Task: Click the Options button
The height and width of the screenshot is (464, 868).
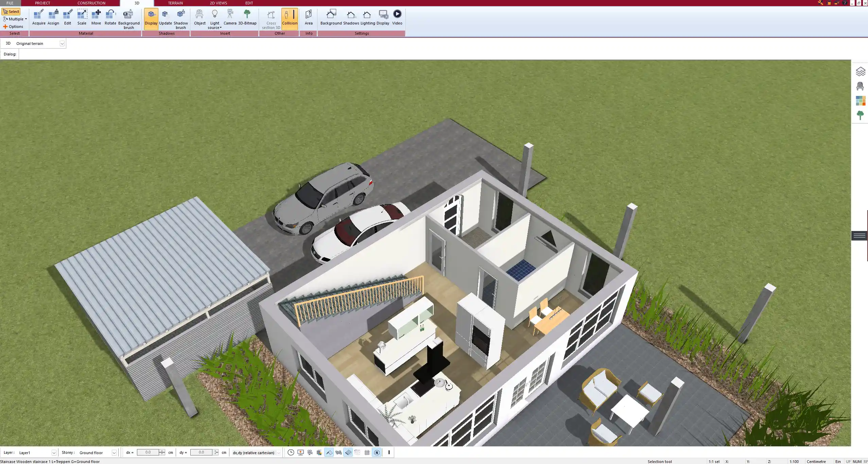Action: (13, 27)
